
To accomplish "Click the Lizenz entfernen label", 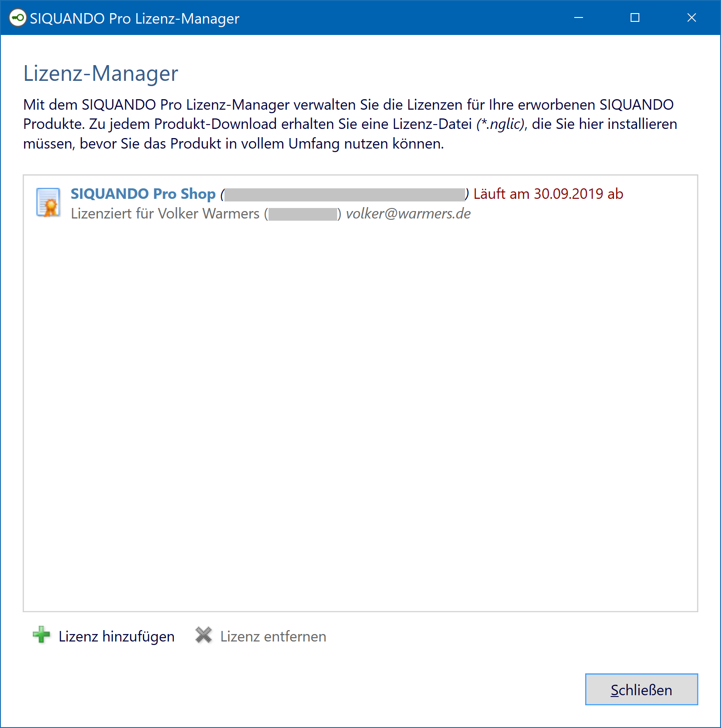I will point(273,637).
